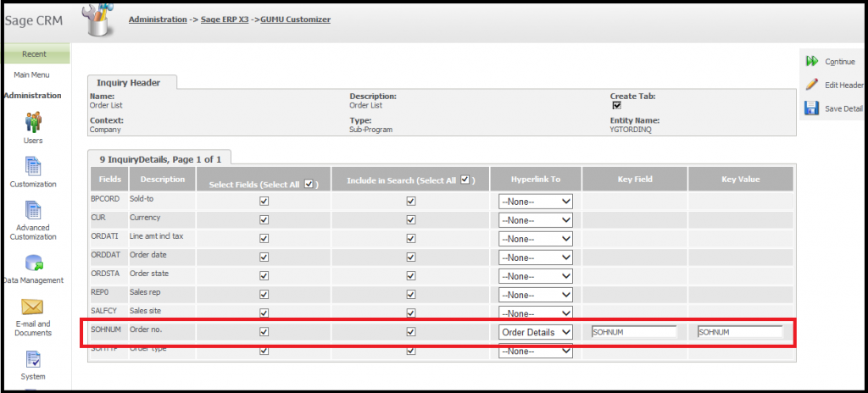Click the toolbox icon beside Sage CRM
The image size is (868, 393).
pos(98,20)
